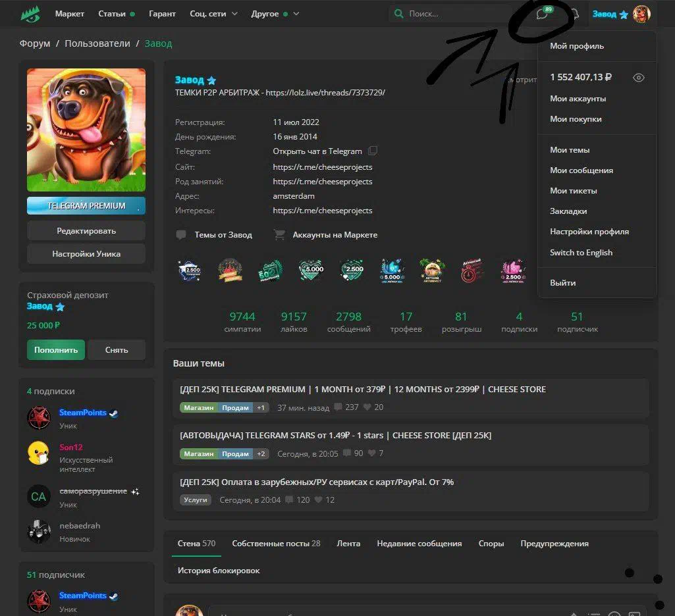This screenshot has width=675, height=616.
Task: Select Мои сообщения in dropdown
Action: coord(581,170)
